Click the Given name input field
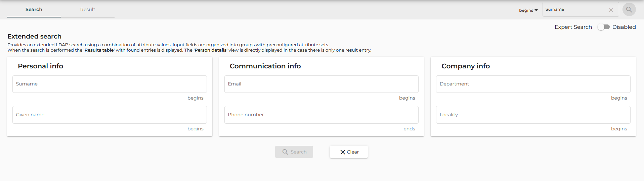 [110, 115]
